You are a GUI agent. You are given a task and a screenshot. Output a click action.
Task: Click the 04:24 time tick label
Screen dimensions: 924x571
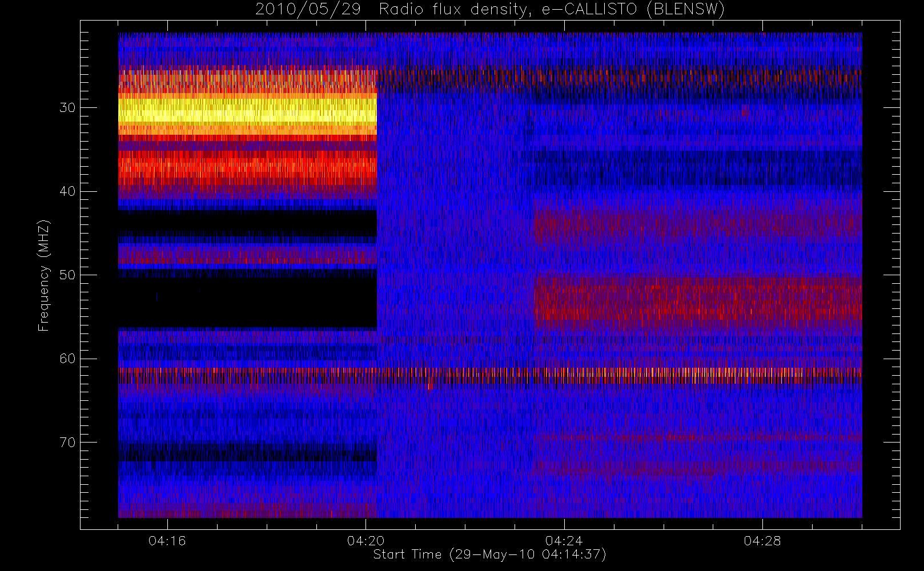(x=564, y=541)
